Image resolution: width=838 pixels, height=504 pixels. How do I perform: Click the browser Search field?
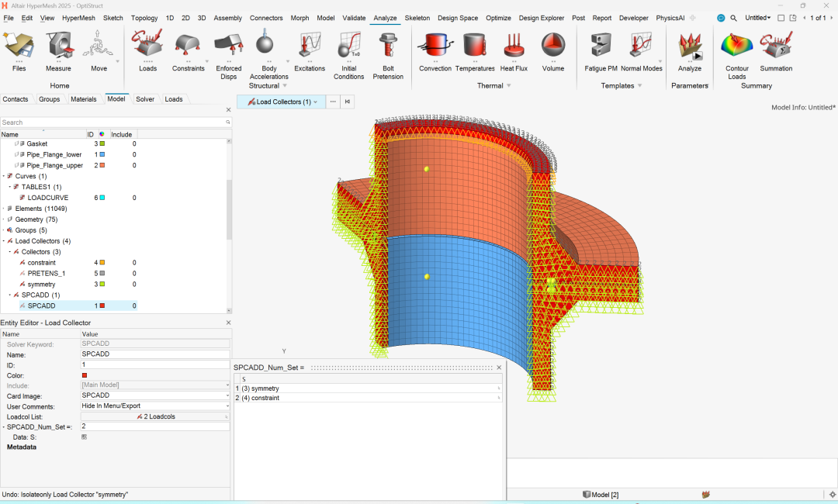point(113,123)
